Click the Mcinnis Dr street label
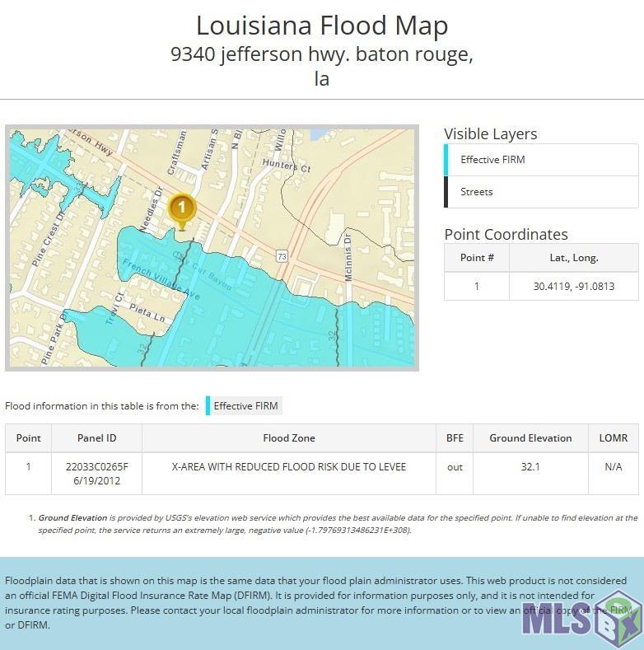The width and height of the screenshot is (644, 650). click(349, 256)
